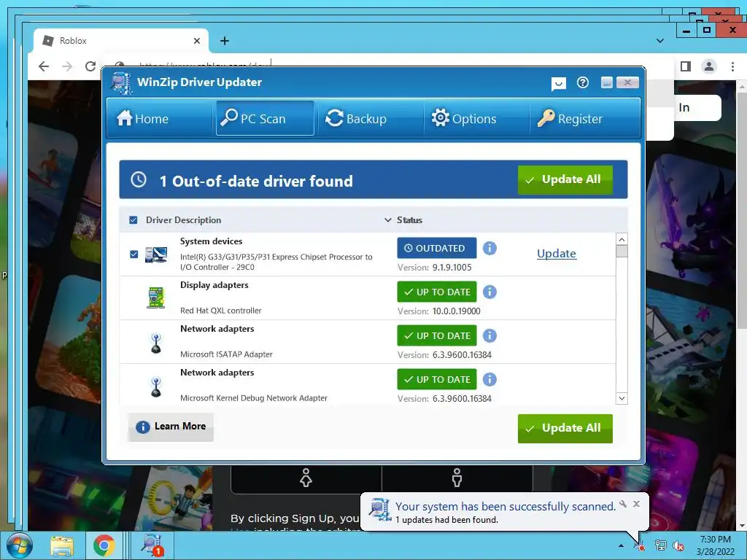Open info icon for Display adapters driver

pyautogui.click(x=489, y=292)
